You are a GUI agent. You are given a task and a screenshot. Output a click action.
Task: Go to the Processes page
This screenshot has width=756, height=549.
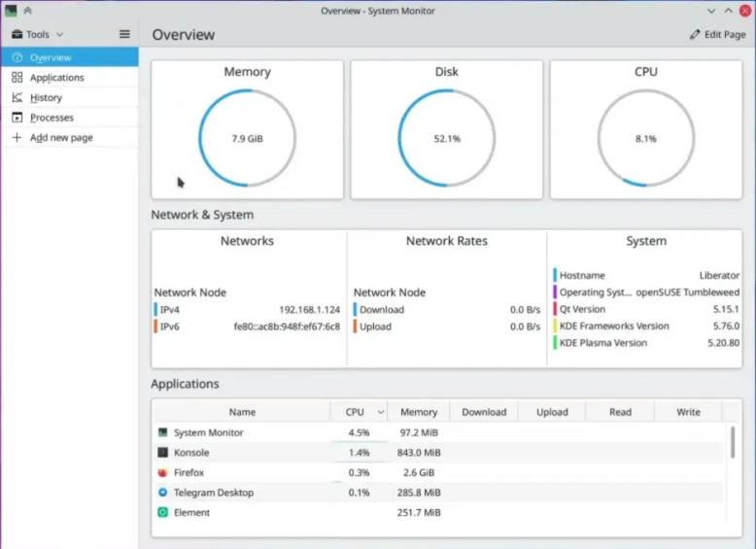pos(52,118)
